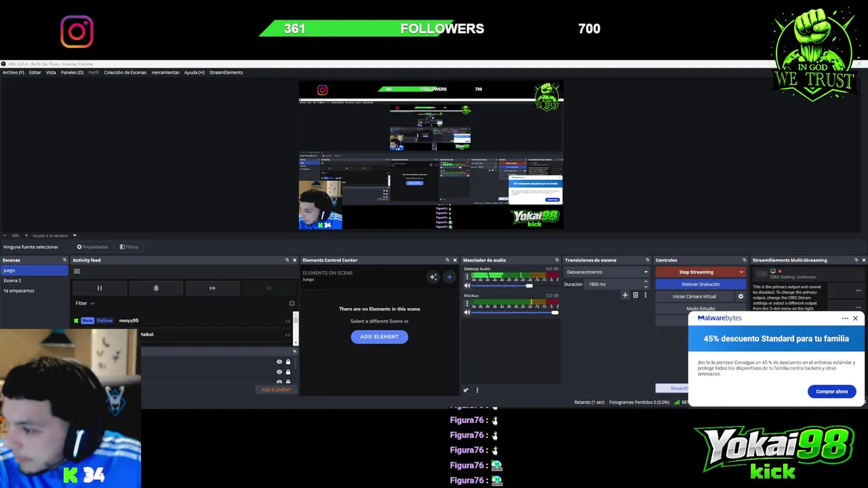
Task: Mute alerts with the bell icon
Action: click(156, 288)
